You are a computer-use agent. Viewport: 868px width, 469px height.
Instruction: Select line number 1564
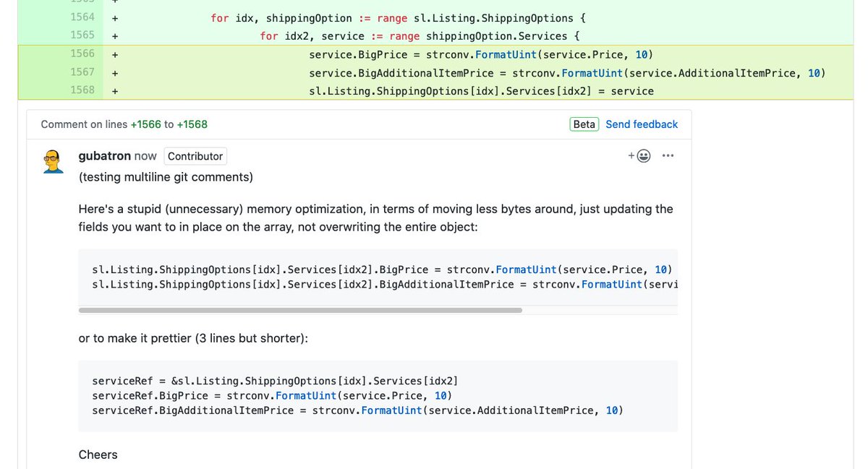click(x=82, y=17)
